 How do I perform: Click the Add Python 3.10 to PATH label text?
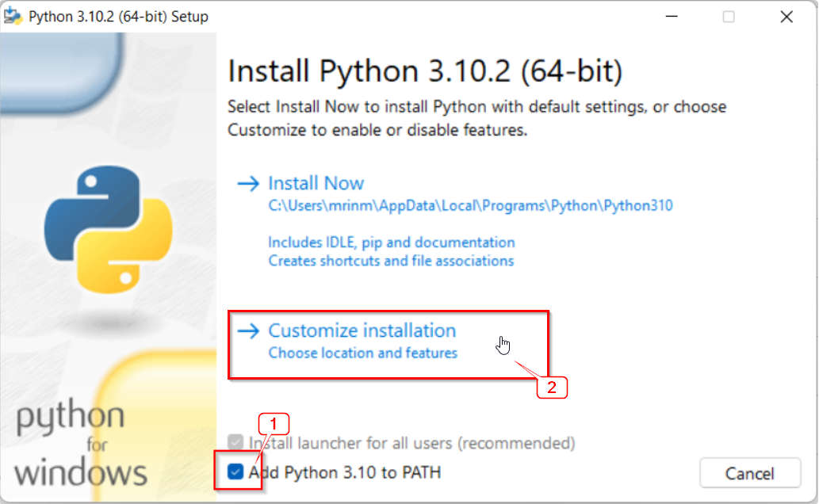pos(345,473)
